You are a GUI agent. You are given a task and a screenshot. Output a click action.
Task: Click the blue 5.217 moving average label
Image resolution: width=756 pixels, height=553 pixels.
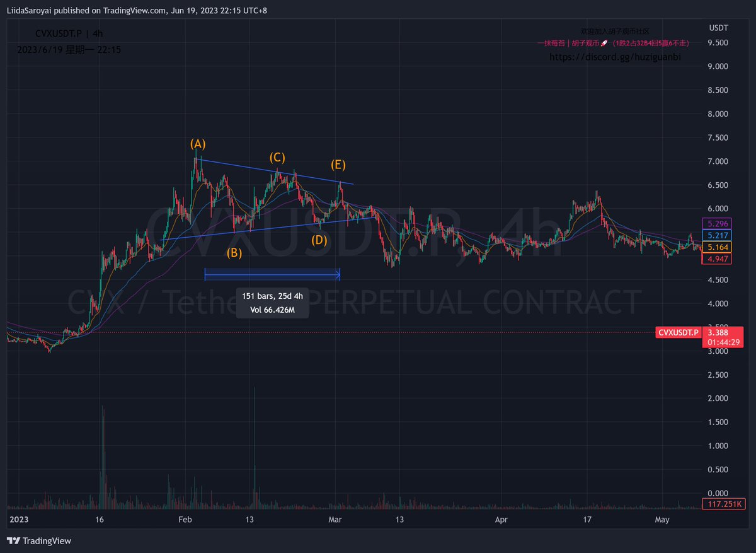click(717, 235)
